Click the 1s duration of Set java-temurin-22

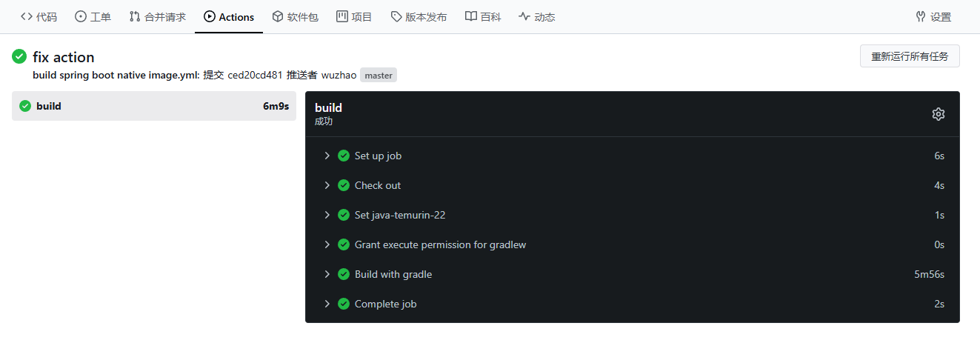939,215
